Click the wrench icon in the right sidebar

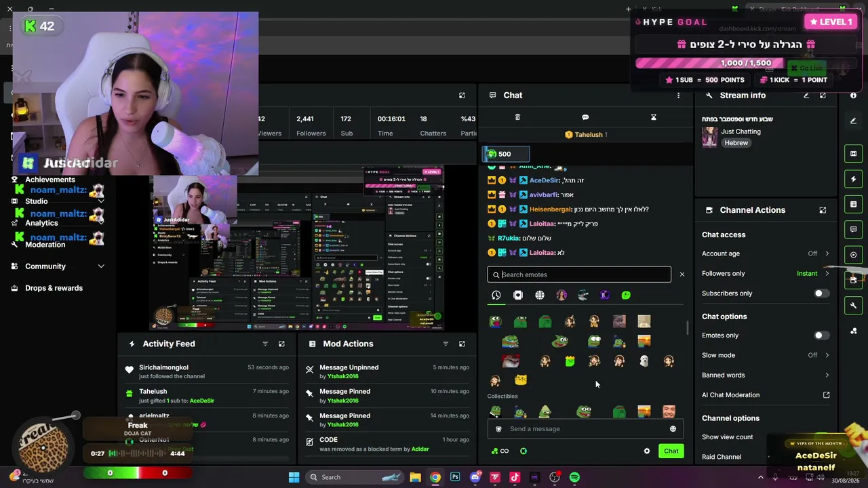[853, 306]
